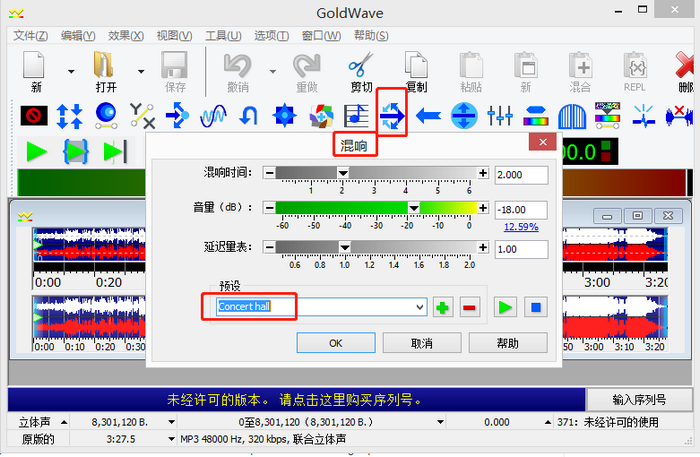Click the 延迟量表 slider handle
Screen dimensions: 700x457
(344, 247)
